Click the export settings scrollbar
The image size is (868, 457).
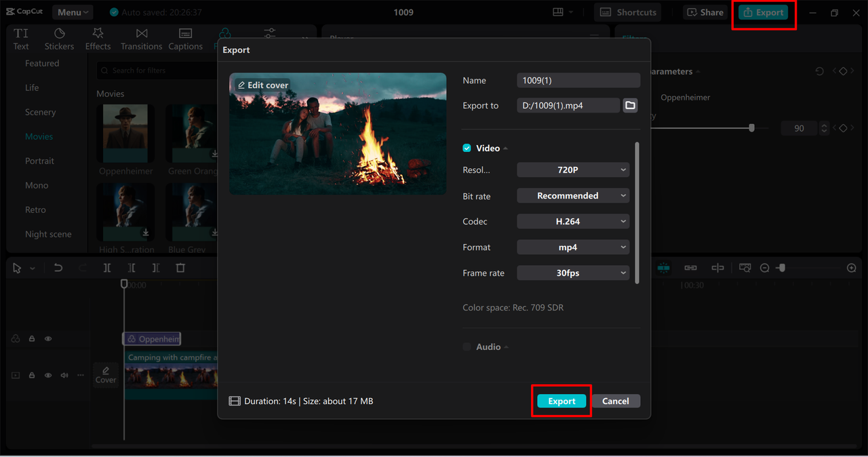point(637,212)
